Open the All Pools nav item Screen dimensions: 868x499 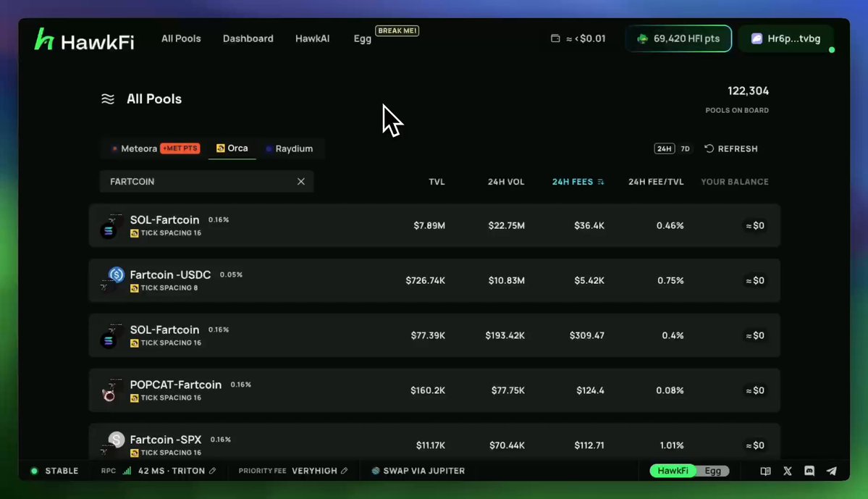(x=181, y=38)
